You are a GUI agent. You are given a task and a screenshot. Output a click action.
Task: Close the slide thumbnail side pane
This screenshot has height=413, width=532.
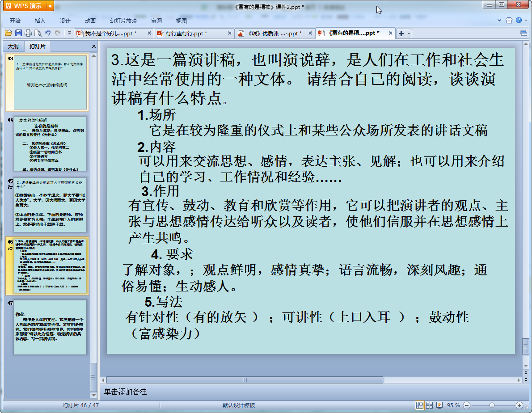tap(93, 46)
